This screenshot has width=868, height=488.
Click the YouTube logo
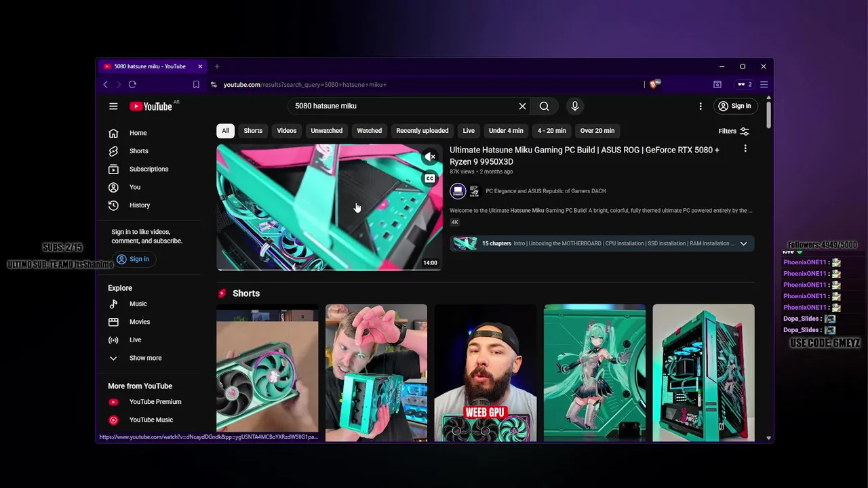click(151, 106)
